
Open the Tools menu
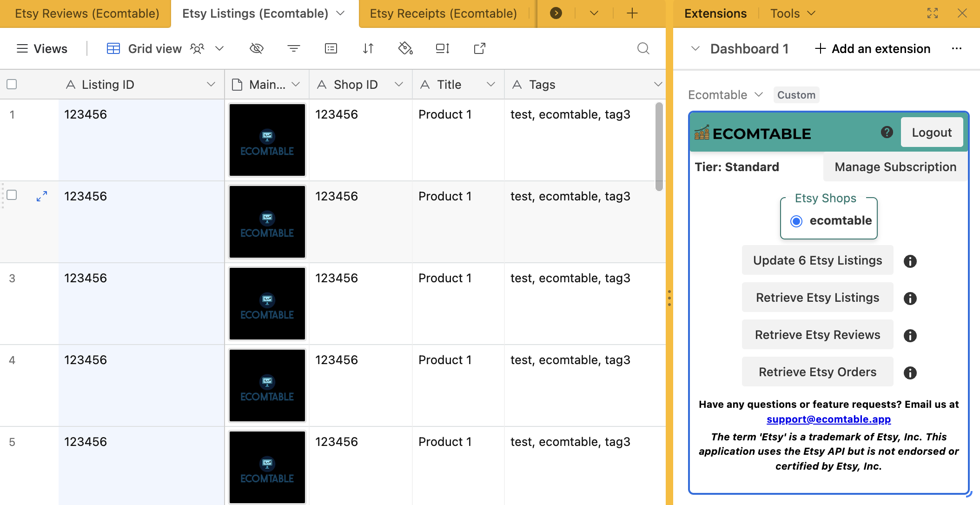[x=793, y=13]
